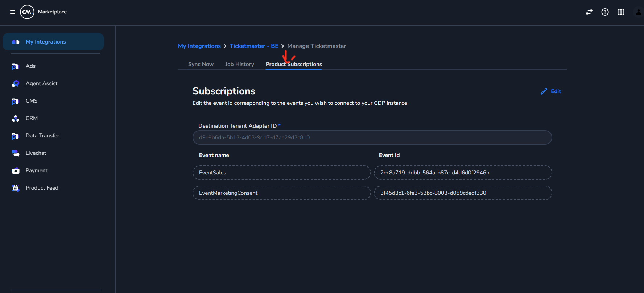This screenshot has height=293, width=644.
Task: Click the Manage Ticketmaster breadcrumb text
Action: click(x=317, y=46)
